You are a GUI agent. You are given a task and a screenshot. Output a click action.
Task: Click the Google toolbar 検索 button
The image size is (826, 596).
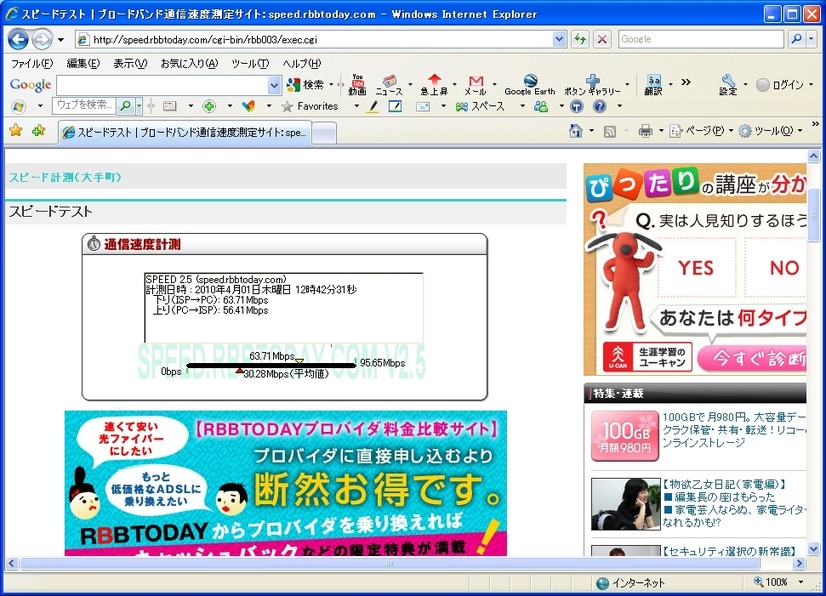(306, 84)
